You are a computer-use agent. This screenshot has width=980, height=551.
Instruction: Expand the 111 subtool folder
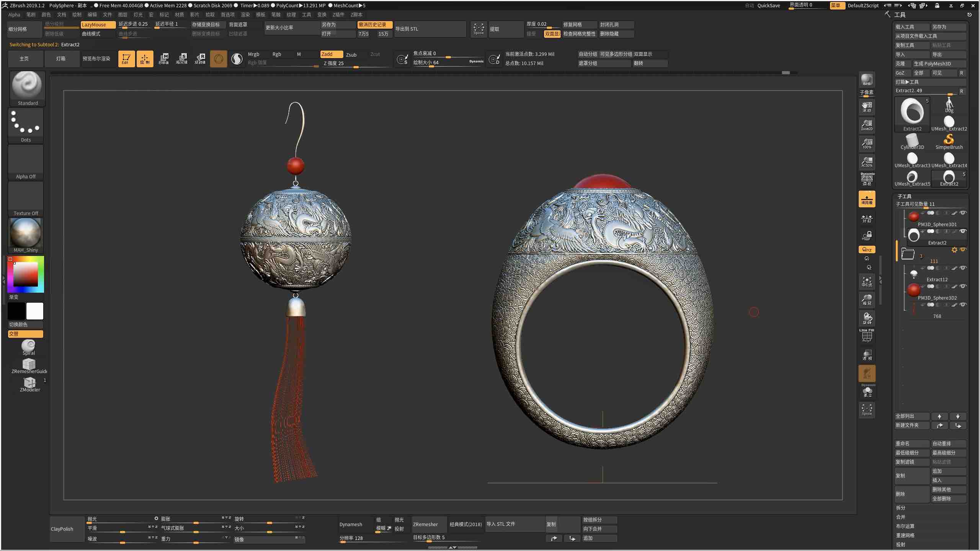(x=909, y=254)
